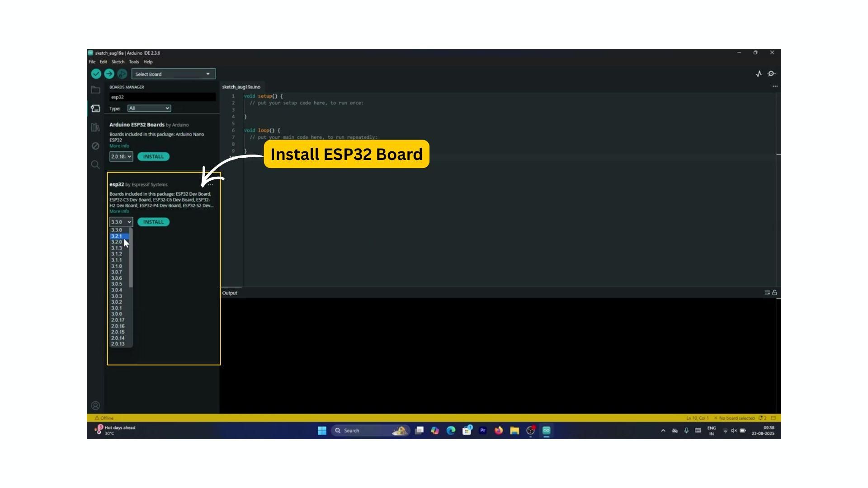The image size is (868, 488).
Task: Launch Microsoft Edge from the taskbar
Action: click(x=451, y=431)
